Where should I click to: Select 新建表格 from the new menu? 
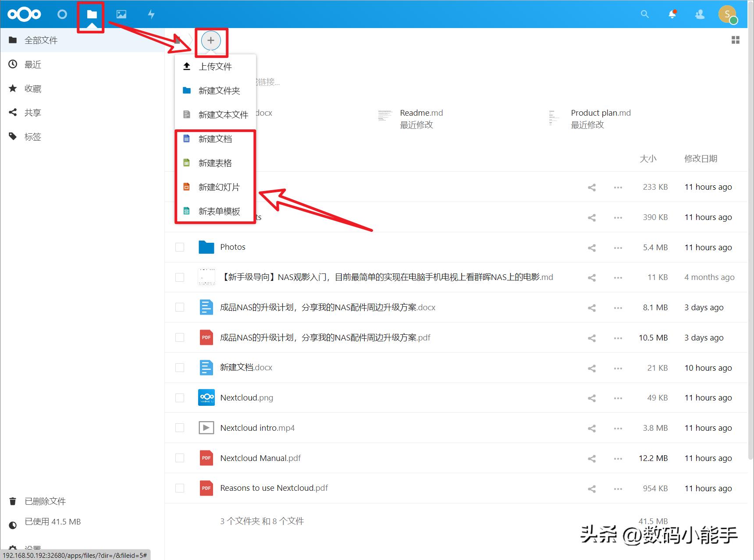pos(214,163)
